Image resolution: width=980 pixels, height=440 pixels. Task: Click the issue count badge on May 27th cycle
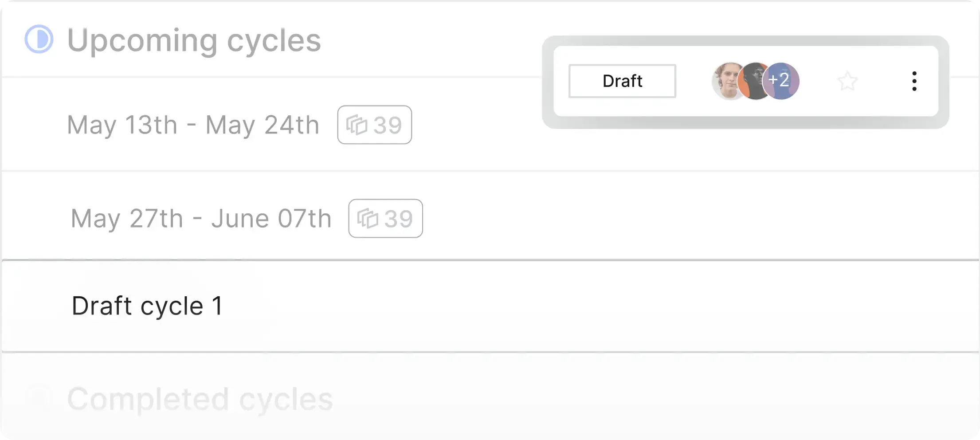click(x=385, y=218)
